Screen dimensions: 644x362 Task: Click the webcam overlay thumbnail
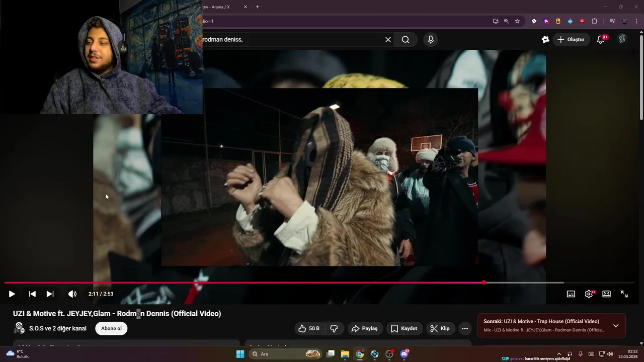point(101,57)
